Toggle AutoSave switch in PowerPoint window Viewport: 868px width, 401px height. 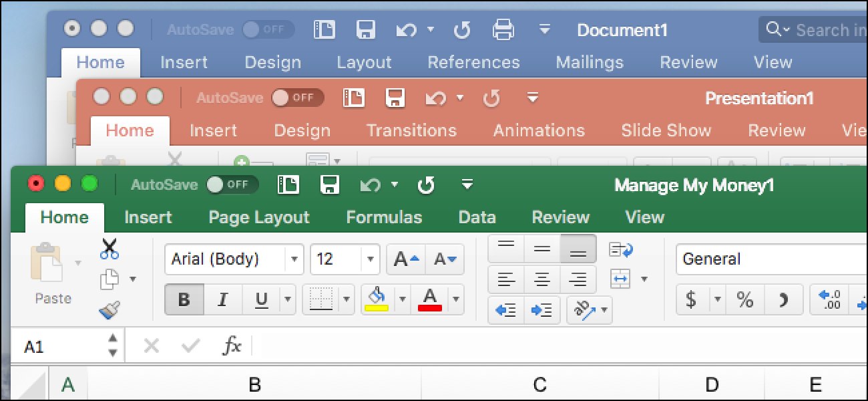[297, 98]
